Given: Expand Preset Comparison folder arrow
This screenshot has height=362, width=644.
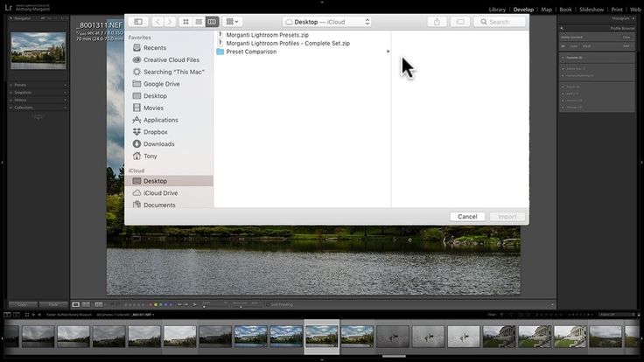Looking at the screenshot, I should point(388,52).
